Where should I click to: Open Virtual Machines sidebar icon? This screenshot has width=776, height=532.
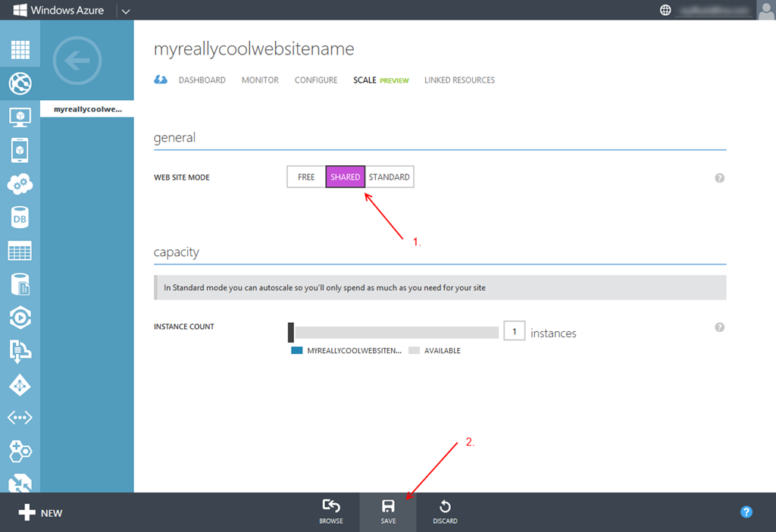point(20,117)
